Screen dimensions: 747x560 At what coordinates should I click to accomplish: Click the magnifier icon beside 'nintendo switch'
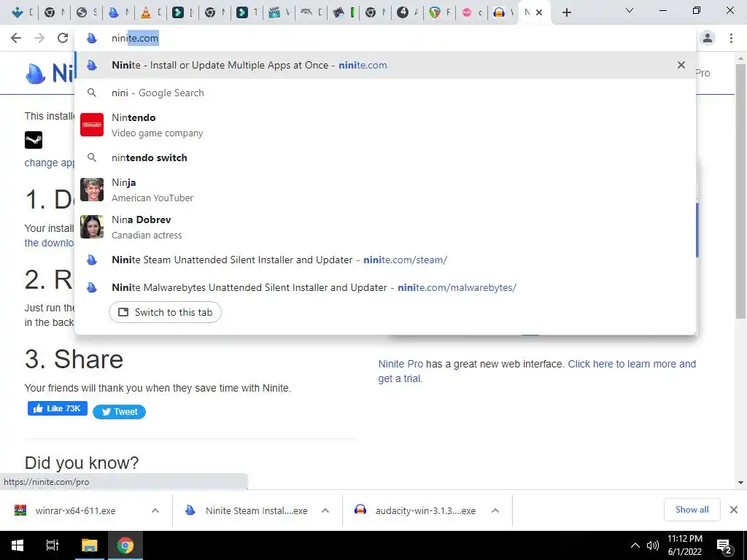[92, 157]
